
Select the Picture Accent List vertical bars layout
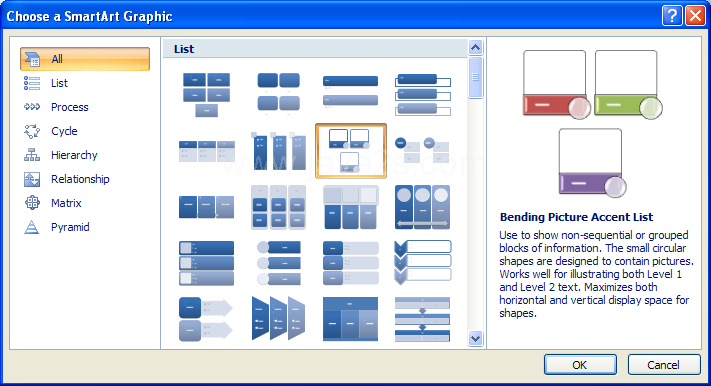tap(278, 151)
